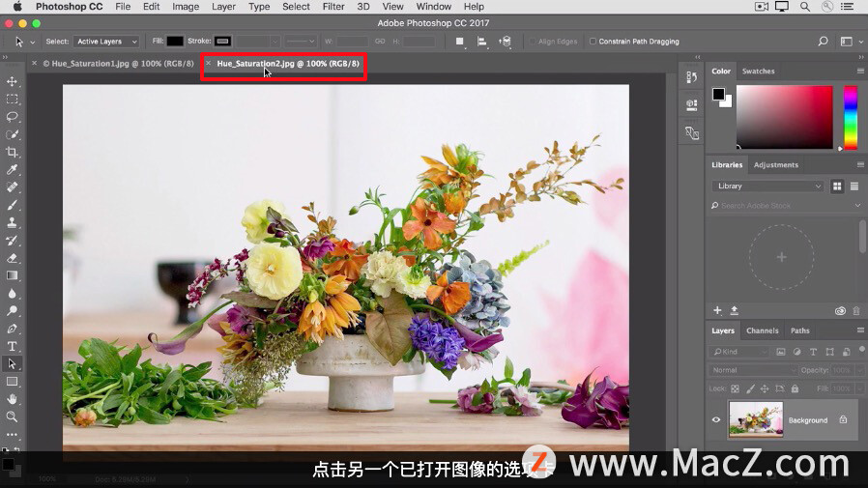868x488 pixels.
Task: Select the Rectangle shape tool
Action: (12, 381)
